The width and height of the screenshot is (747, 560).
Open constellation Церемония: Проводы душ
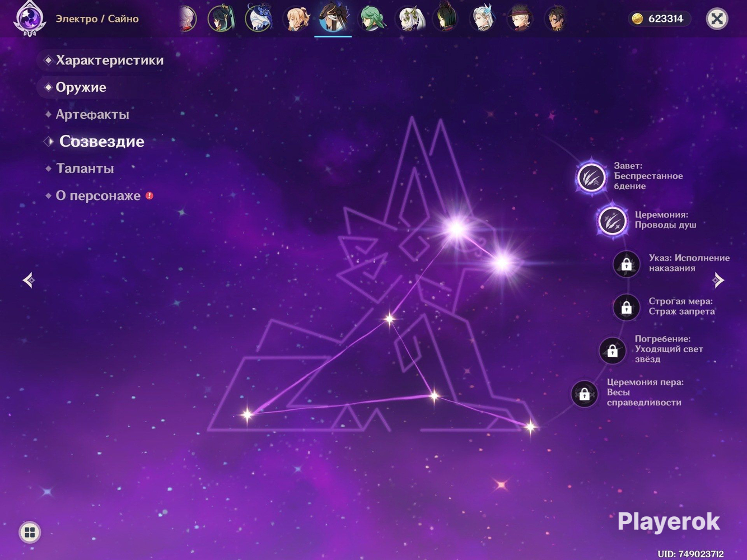coord(612,220)
